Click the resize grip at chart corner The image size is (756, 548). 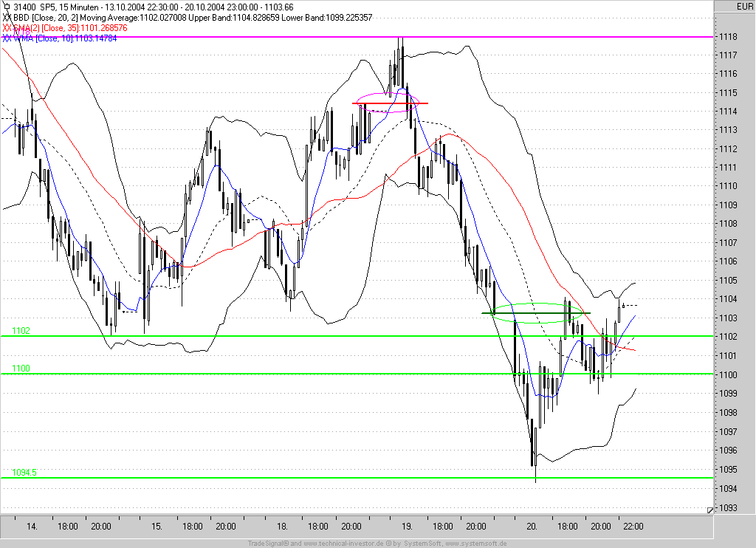709,510
